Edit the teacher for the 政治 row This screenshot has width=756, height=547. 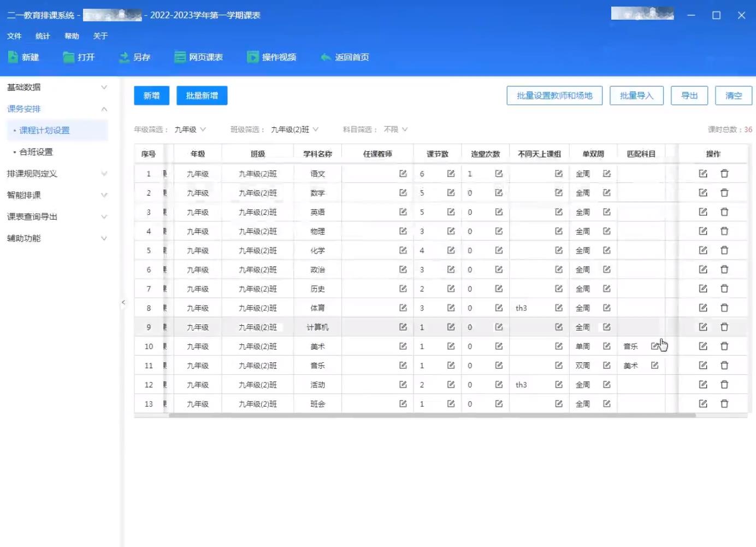[x=403, y=269]
